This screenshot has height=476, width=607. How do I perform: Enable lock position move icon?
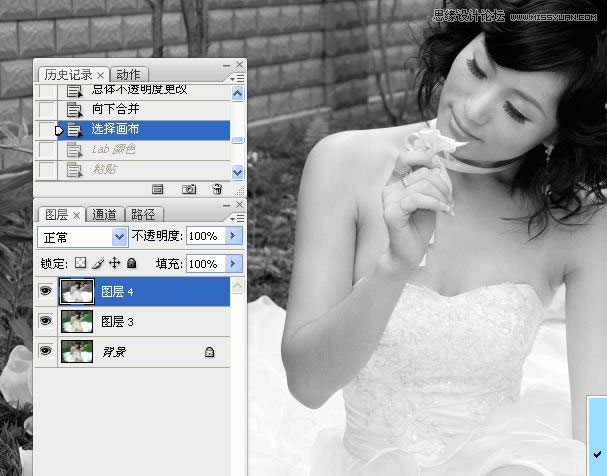click(x=114, y=264)
